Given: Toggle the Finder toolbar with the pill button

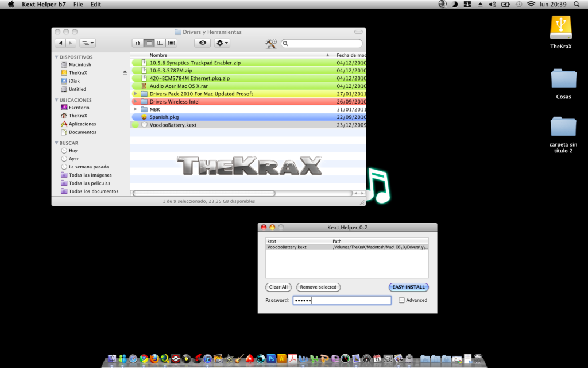Looking at the screenshot, I should (x=358, y=32).
